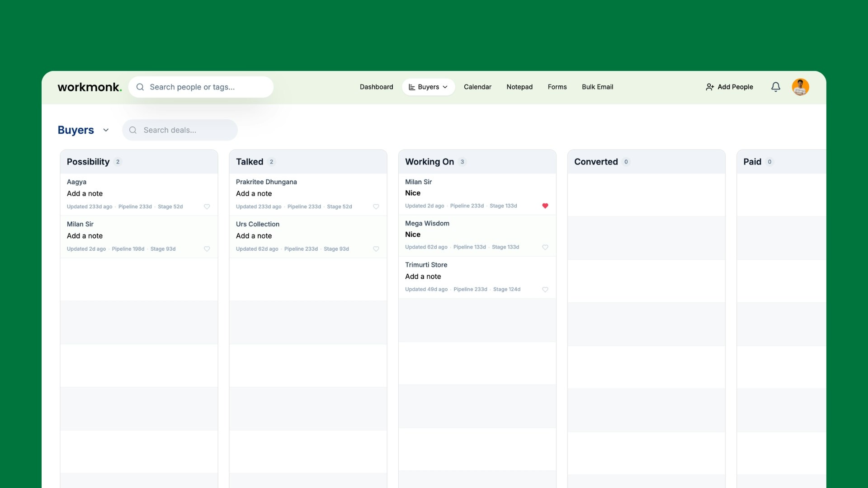The height and width of the screenshot is (488, 868).
Task: Click the magnifier icon in people search
Action: tap(140, 87)
